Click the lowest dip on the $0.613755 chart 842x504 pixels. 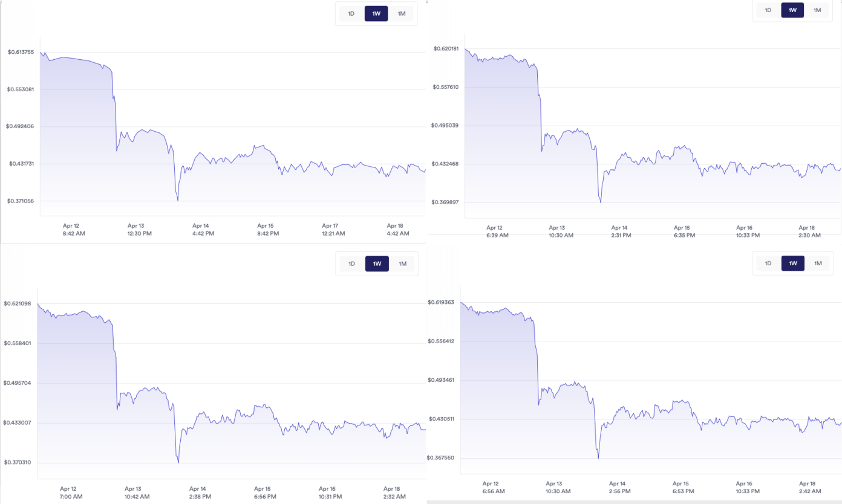point(177,200)
